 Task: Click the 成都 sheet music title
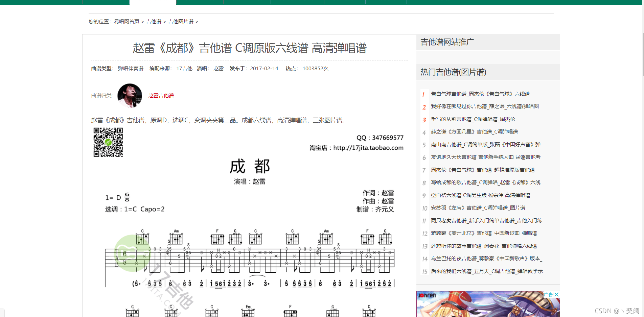point(250,166)
